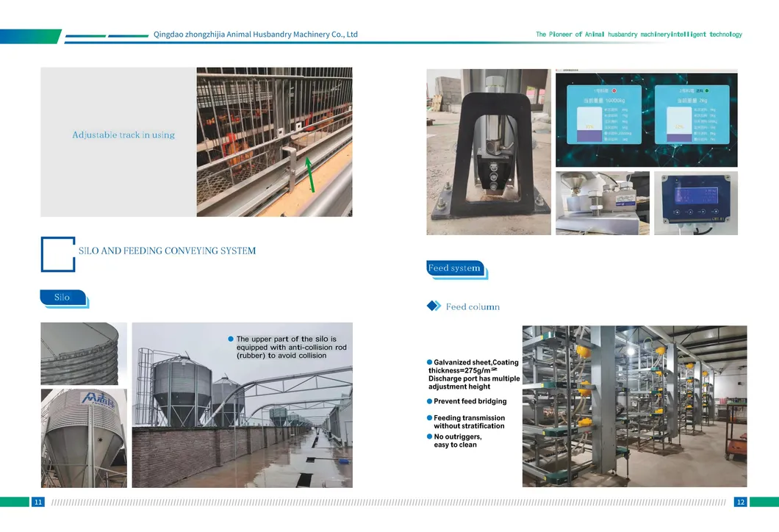Open the silo top close-up thumbnail
The width and height of the screenshot is (779, 532).
click(84, 353)
